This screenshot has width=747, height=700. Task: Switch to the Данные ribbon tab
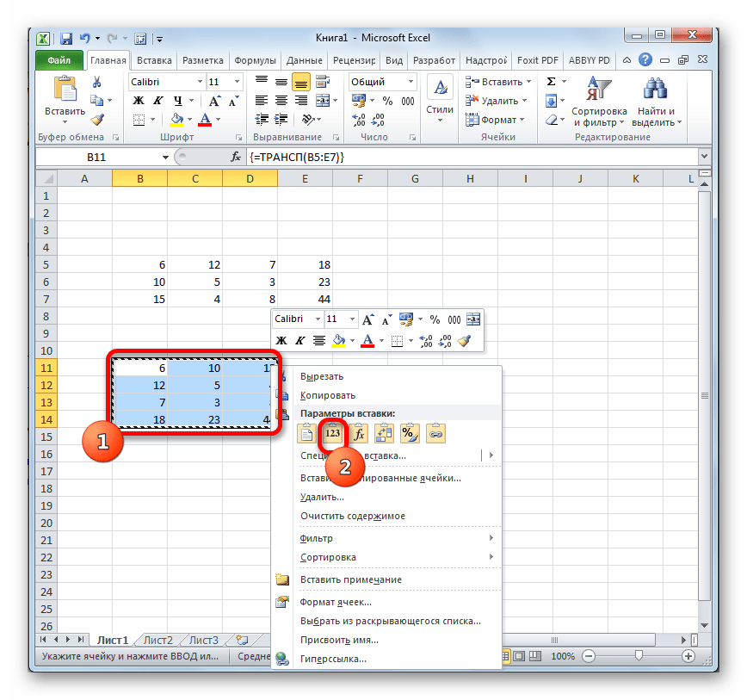coord(305,60)
